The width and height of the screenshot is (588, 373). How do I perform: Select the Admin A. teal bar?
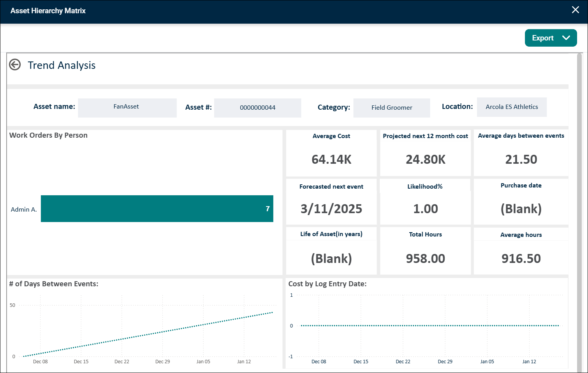point(157,209)
